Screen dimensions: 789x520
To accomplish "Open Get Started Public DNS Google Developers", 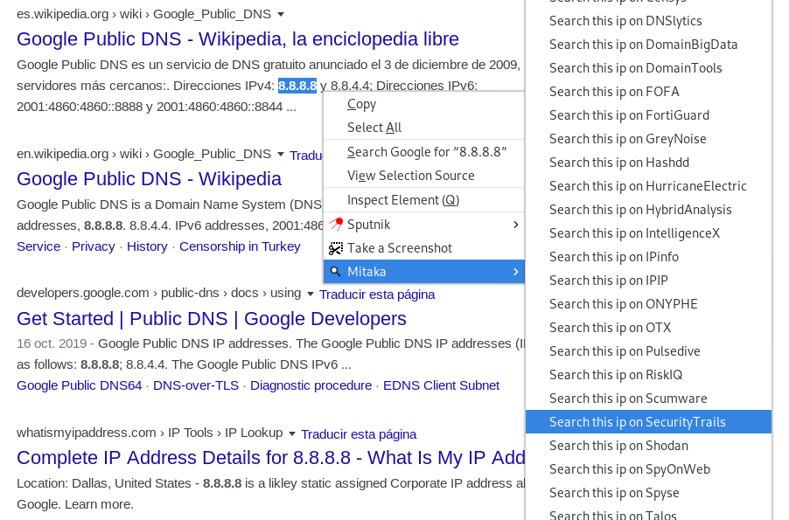I will coord(211,319).
